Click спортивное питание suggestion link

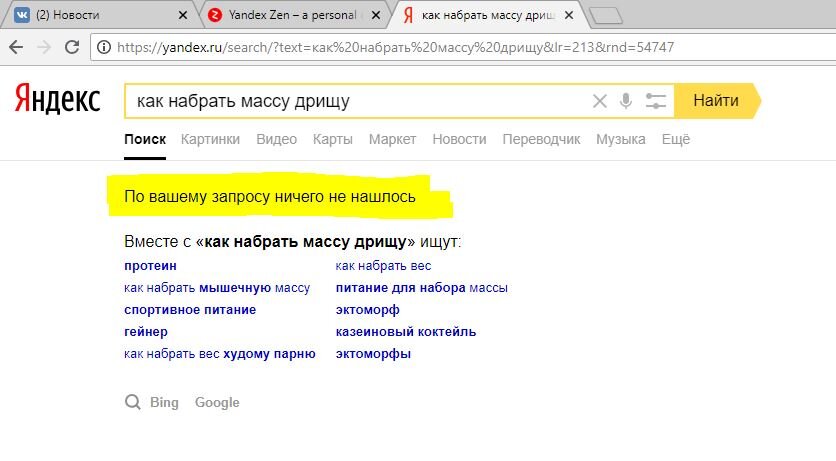click(x=190, y=310)
